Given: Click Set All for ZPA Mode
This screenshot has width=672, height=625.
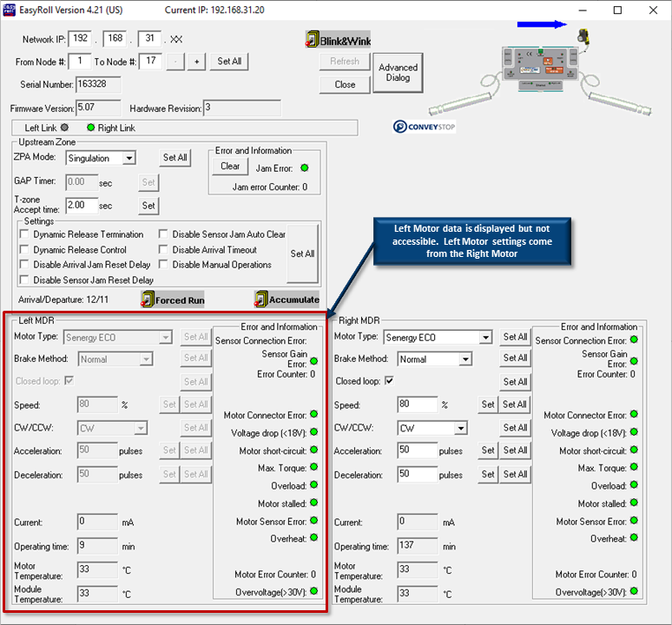Looking at the screenshot, I should [175, 158].
